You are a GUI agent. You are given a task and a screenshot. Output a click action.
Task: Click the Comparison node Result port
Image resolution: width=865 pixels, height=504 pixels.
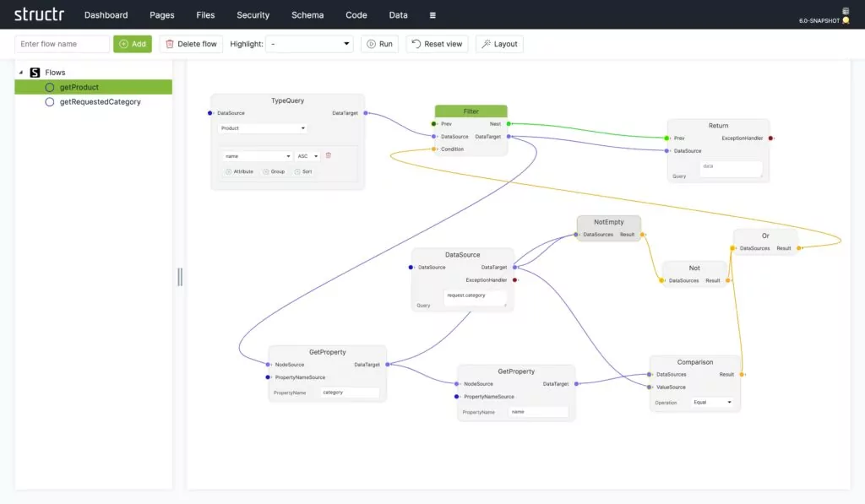tap(742, 375)
